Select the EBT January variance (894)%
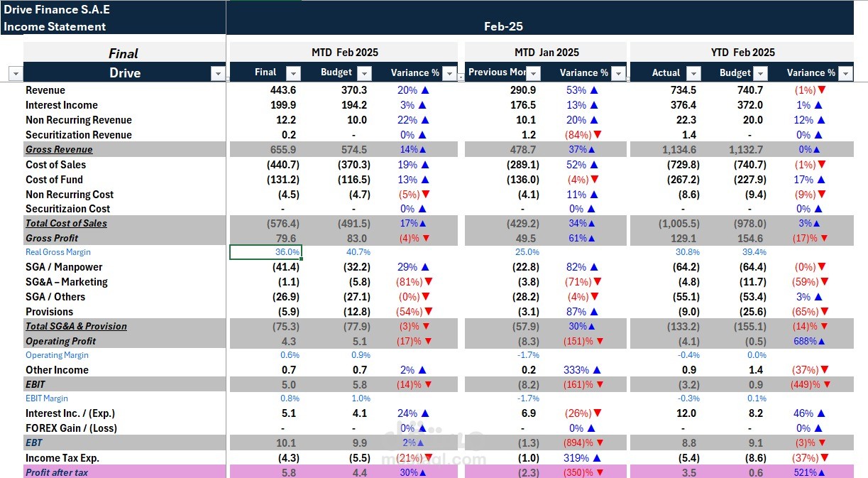Image resolution: width=868 pixels, height=478 pixels. [x=584, y=443]
